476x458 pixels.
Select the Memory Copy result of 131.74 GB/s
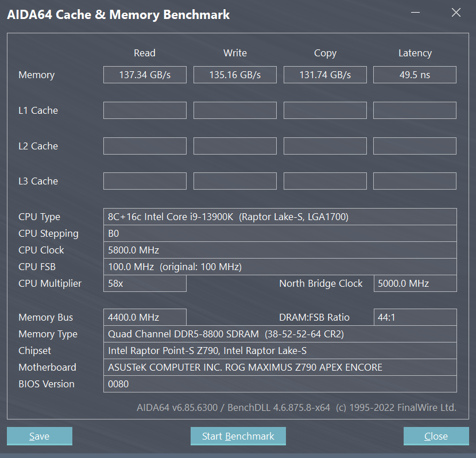324,74
